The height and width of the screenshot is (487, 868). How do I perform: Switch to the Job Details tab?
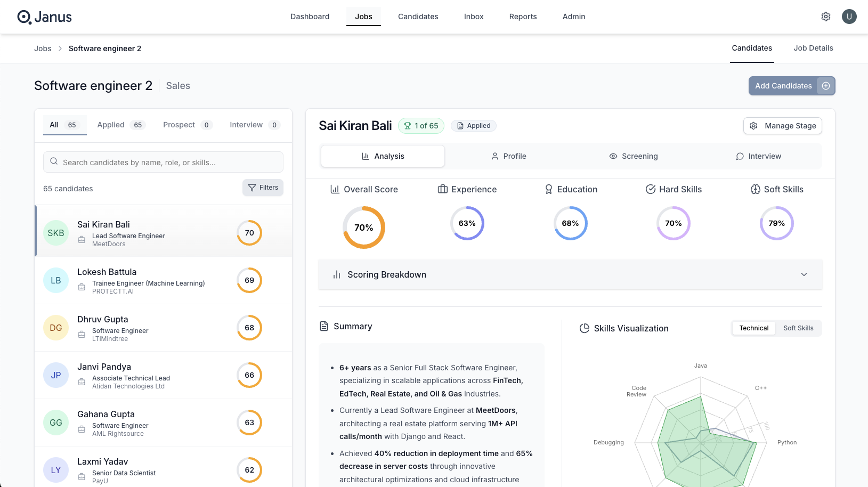(x=813, y=48)
